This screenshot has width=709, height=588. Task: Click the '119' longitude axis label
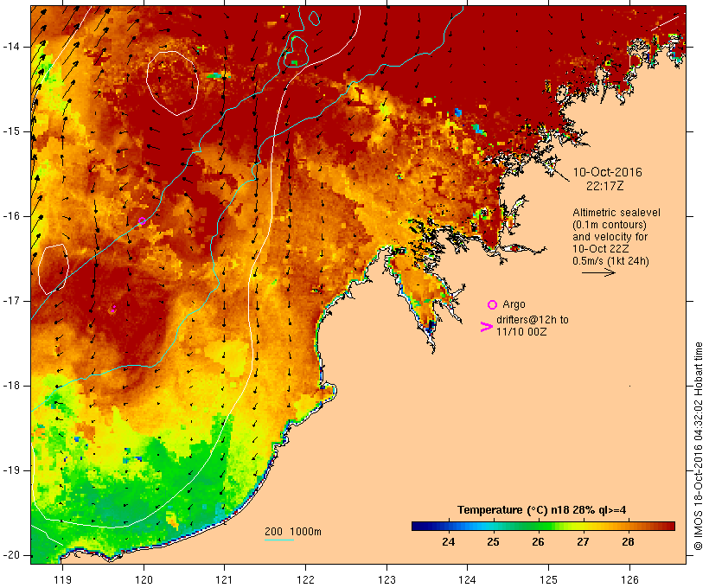pos(62,579)
